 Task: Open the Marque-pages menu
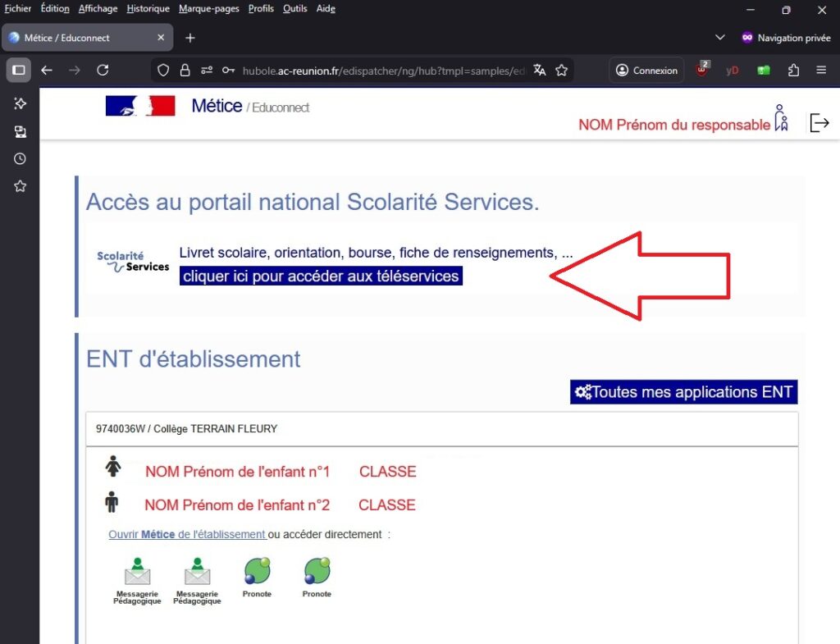coord(209,9)
